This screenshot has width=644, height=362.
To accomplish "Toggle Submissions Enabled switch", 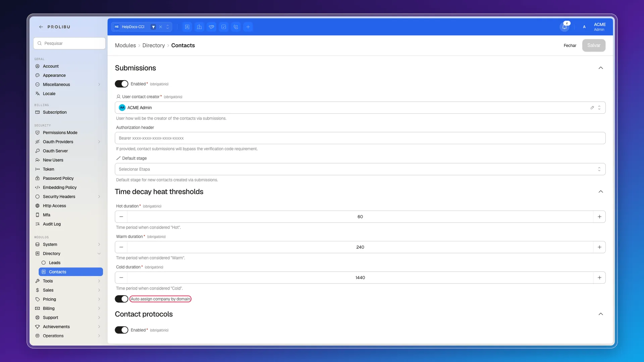I will (x=121, y=84).
